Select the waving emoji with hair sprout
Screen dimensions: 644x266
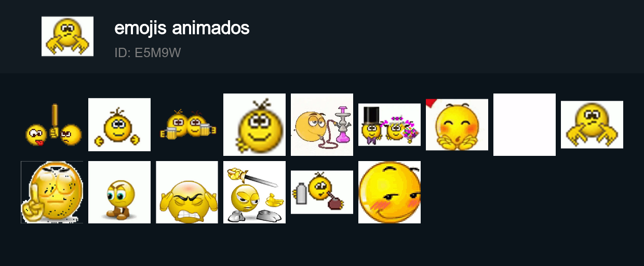(119, 125)
